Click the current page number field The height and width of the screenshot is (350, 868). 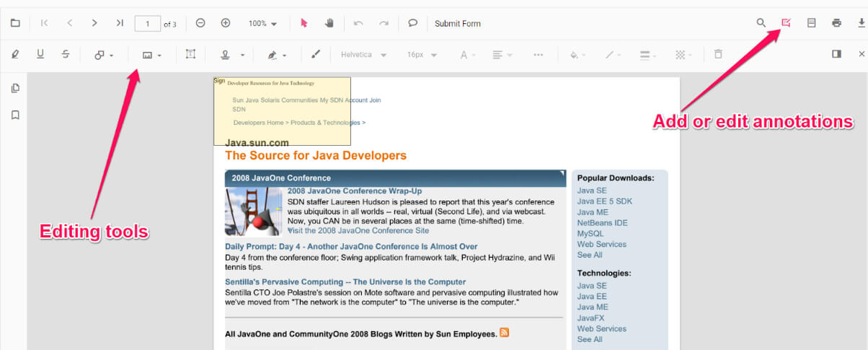point(148,24)
